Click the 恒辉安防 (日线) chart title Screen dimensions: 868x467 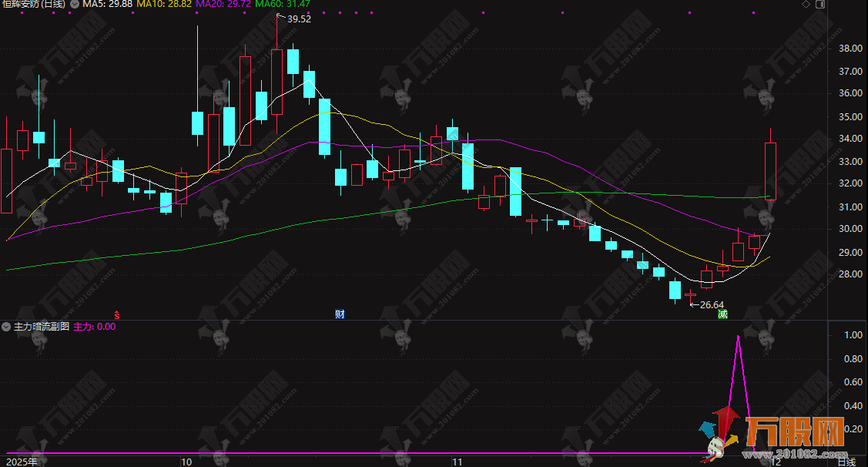coord(32,4)
